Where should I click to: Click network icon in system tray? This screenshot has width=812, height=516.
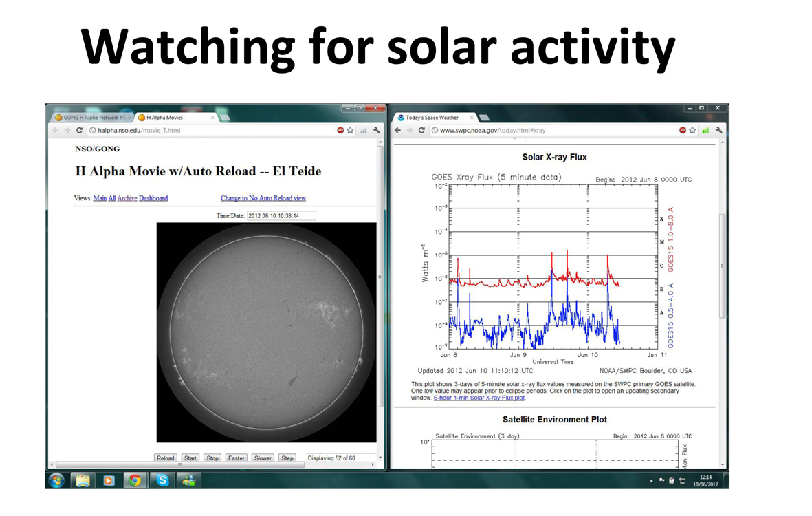(x=683, y=481)
